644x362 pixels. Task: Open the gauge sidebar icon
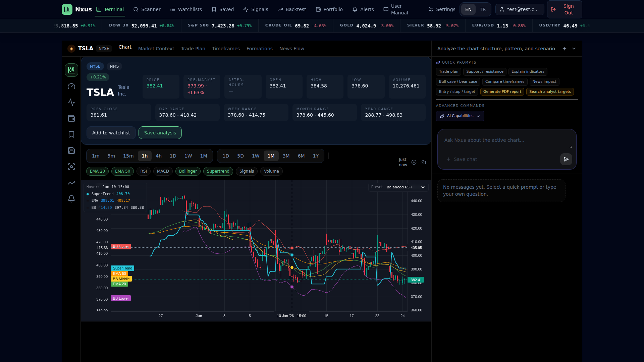(x=71, y=86)
